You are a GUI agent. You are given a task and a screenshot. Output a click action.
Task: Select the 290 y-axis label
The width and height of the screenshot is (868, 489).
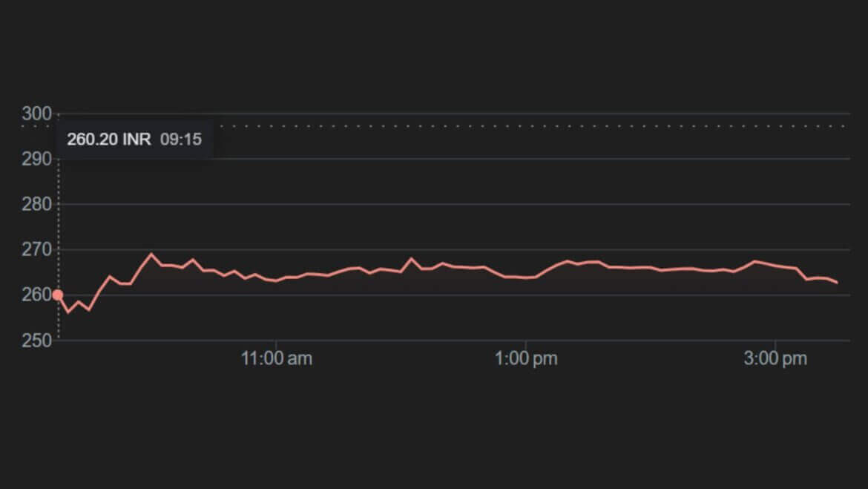click(x=37, y=159)
